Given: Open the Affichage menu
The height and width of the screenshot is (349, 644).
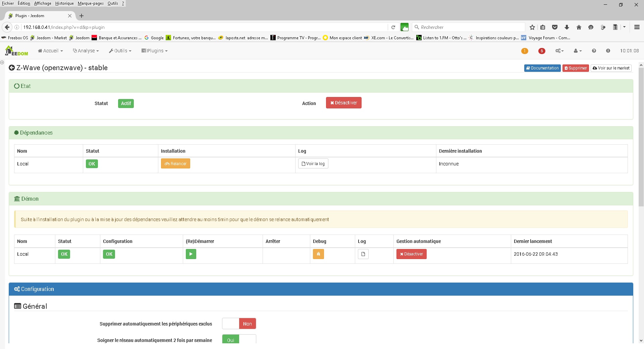Looking at the screenshot, I should tap(43, 3).
